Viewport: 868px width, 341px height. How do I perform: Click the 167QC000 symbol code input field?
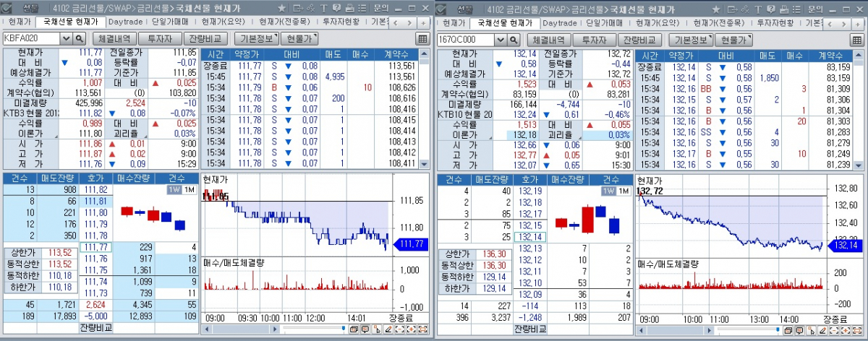(467, 39)
